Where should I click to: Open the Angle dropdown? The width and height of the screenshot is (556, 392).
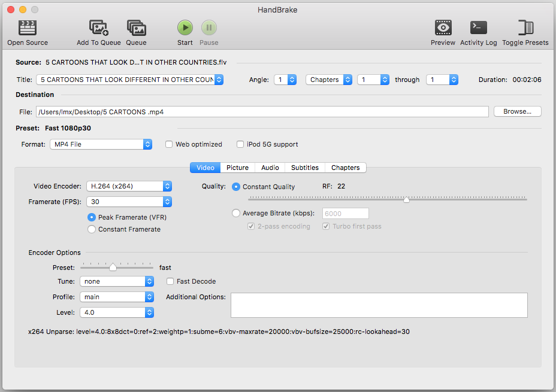click(285, 80)
